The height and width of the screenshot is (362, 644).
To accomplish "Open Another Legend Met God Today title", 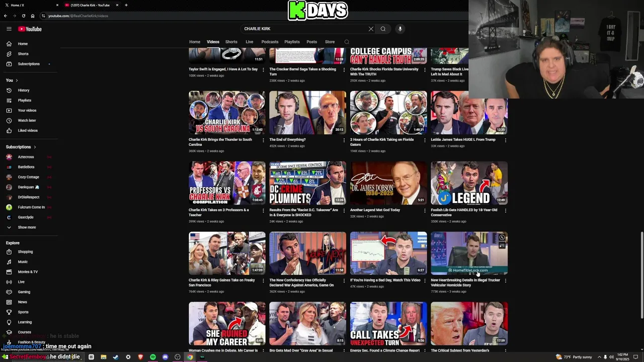I will click(x=375, y=210).
